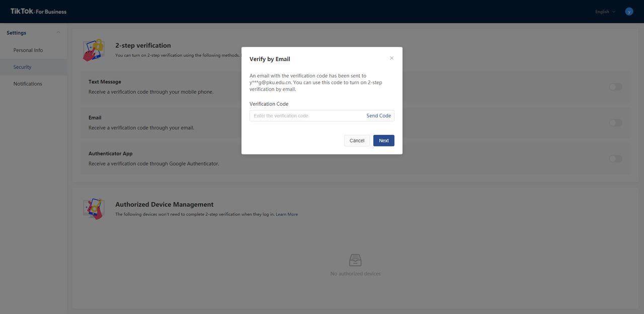The image size is (644, 314).
Task: Click the No authorized devices text
Action: pos(355,274)
